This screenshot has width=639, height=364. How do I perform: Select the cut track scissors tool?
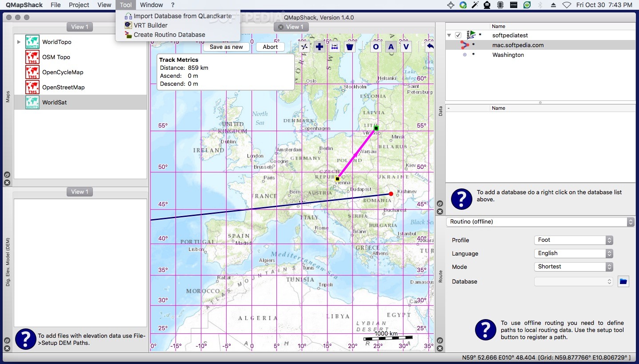(x=304, y=46)
